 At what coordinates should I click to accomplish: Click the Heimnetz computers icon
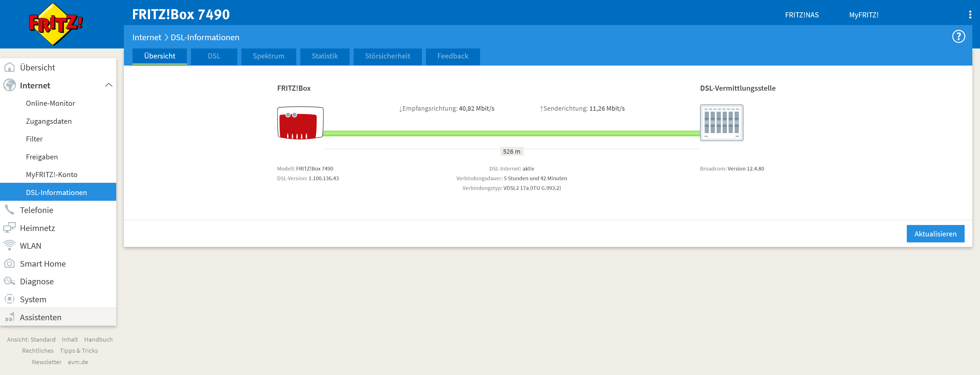pos(9,228)
